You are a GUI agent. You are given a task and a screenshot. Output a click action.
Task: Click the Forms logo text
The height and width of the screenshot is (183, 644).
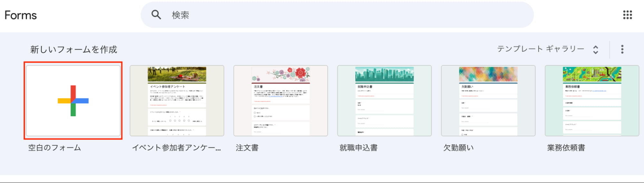click(21, 15)
